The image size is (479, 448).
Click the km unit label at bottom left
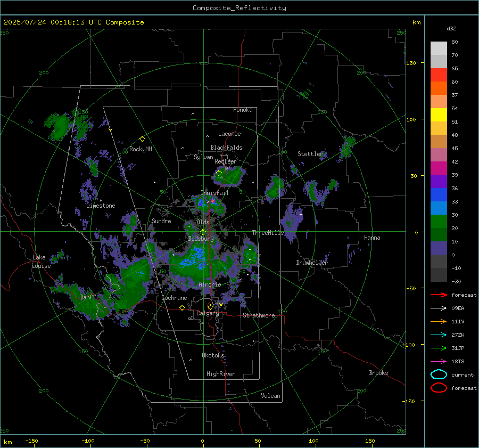[7, 442]
